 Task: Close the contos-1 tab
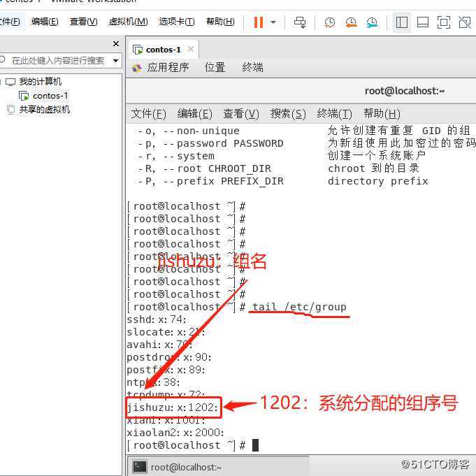[191, 49]
